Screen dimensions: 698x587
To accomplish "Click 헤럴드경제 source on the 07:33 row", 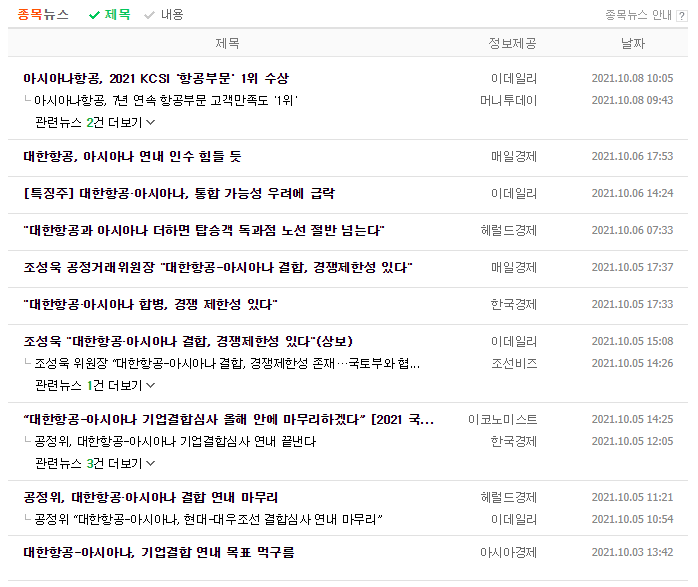I will (x=508, y=231).
